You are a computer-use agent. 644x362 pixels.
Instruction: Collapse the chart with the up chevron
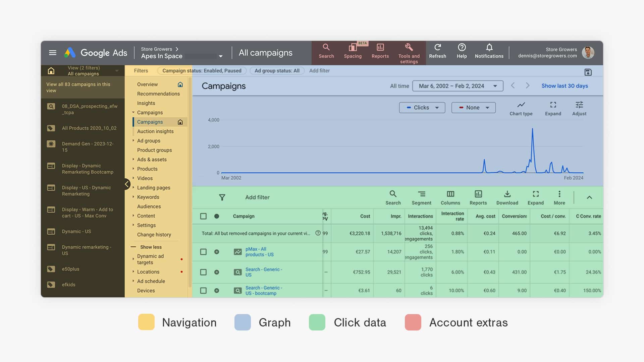[589, 197]
